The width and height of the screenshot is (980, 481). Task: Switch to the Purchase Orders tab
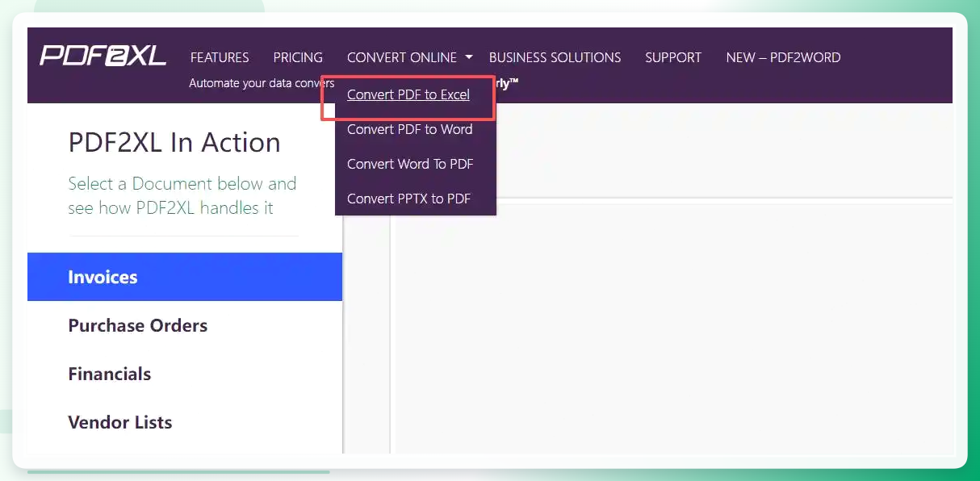click(x=185, y=325)
